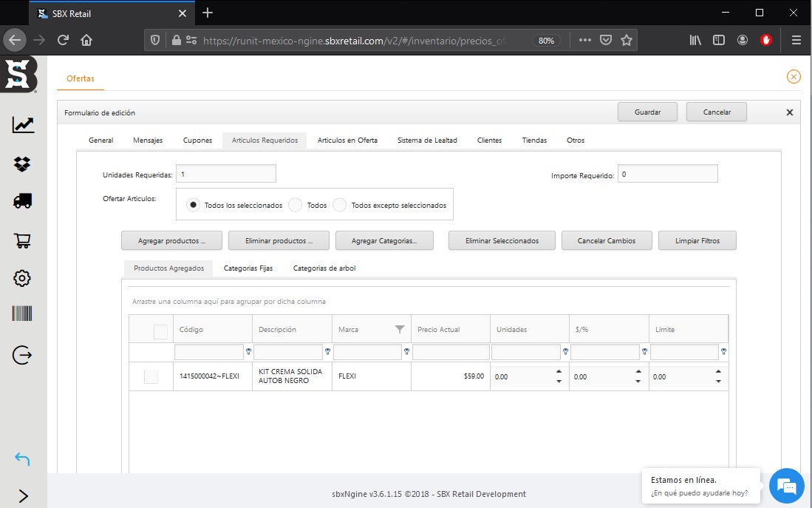
Task: Open the sales chart analytics sidebar icon
Action: (x=23, y=125)
